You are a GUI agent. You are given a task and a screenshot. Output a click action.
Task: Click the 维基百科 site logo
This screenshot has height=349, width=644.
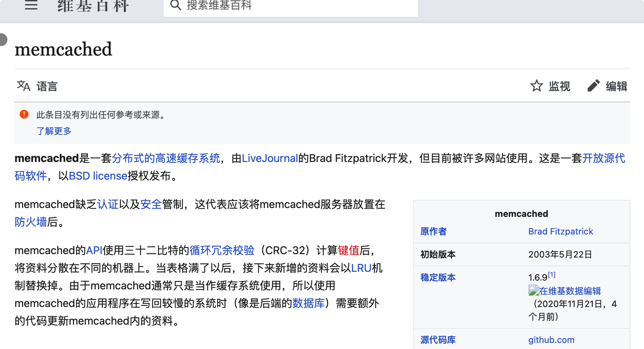93,5
